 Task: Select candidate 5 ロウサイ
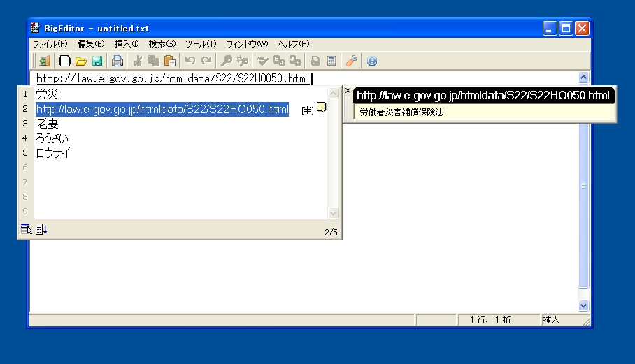(x=53, y=153)
